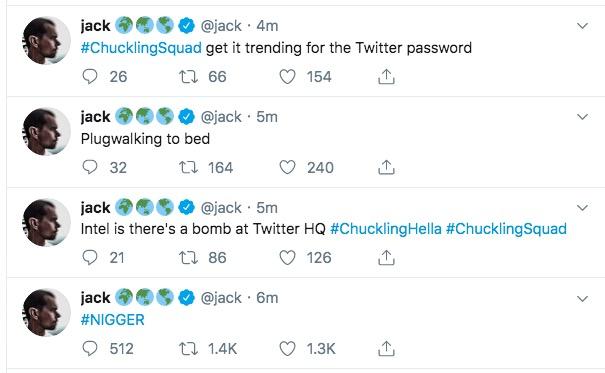This screenshot has width=605, height=373.
Task: Click the verified badge on the Twitter HQ tweet
Action: [x=186, y=208]
